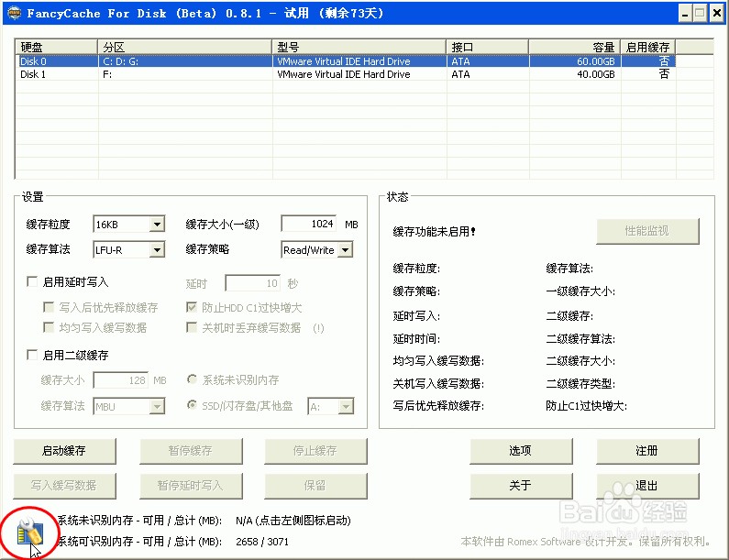This screenshot has height=560, width=729.
Task: Click the 容量 column header
Action: coord(575,47)
